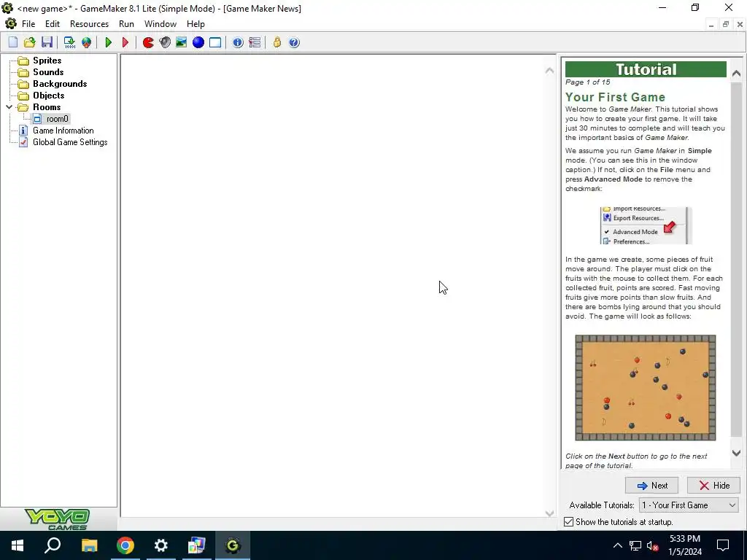The image size is (747, 560).
Task: Click the fruit game preview image
Action: 645,388
